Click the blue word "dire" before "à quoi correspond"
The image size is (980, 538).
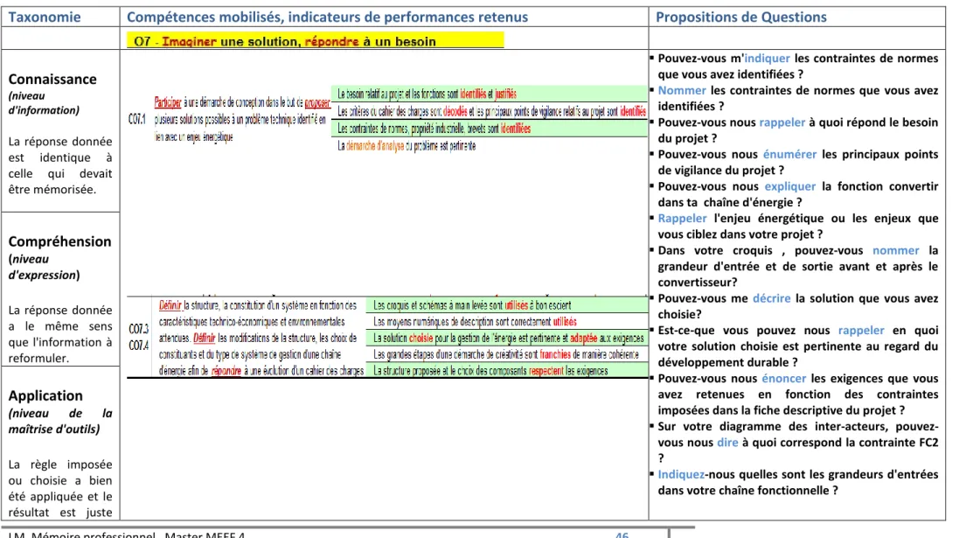tap(727, 443)
